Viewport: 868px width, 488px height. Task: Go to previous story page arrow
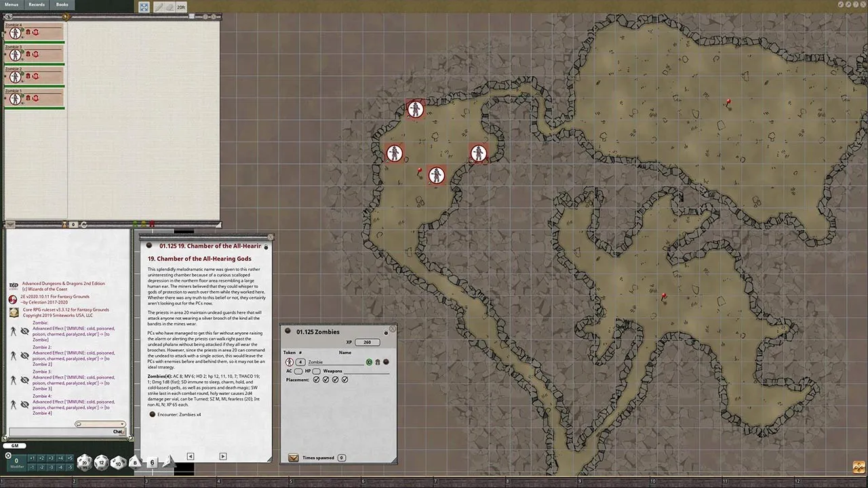click(x=190, y=456)
